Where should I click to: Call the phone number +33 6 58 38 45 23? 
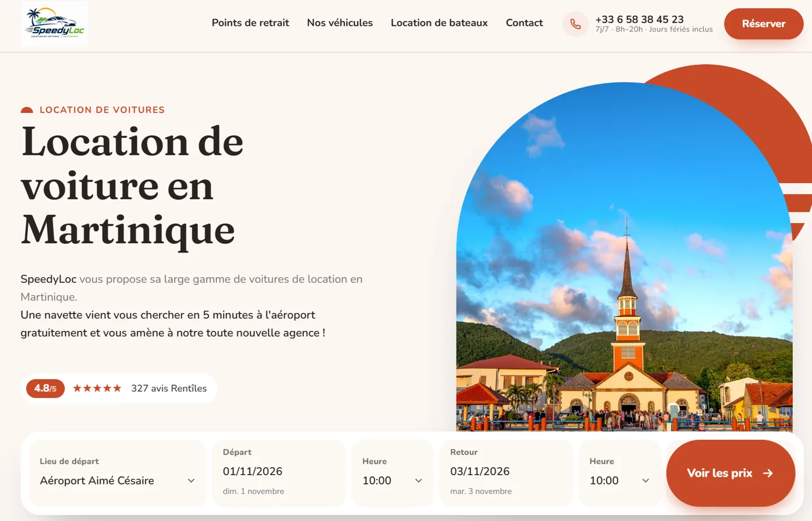coord(639,19)
